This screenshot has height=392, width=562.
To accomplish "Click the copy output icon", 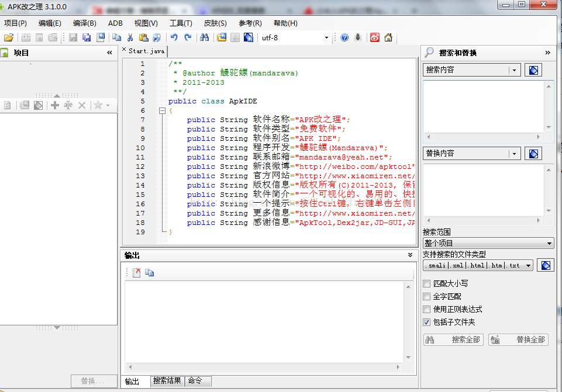I will pos(150,272).
